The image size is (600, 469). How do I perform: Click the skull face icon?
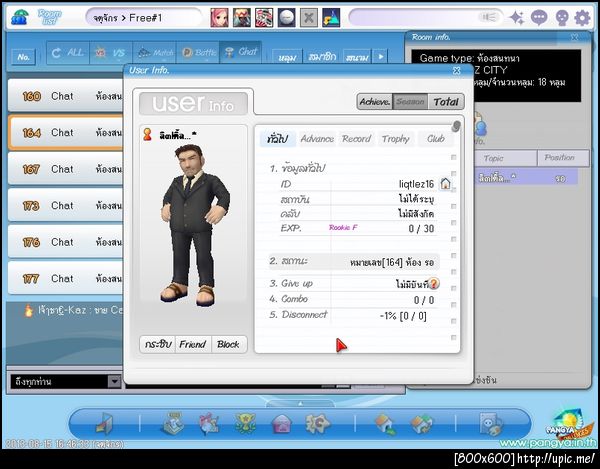click(561, 18)
